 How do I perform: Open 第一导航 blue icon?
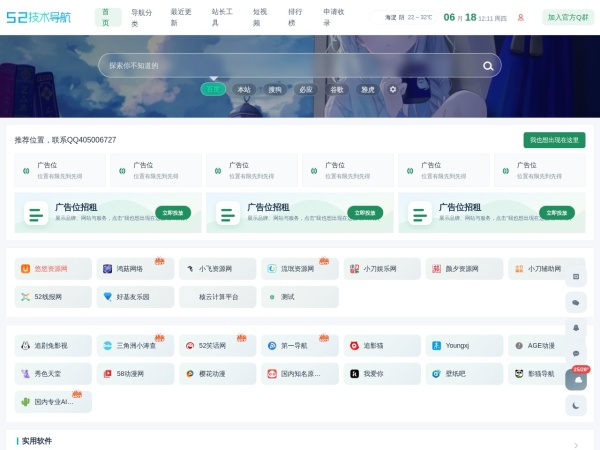(x=272, y=346)
